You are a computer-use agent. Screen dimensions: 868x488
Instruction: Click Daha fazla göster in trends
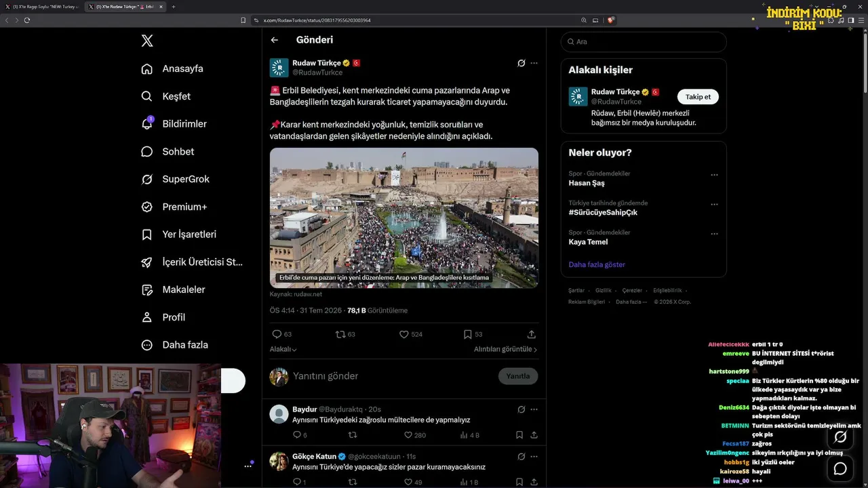coord(597,264)
